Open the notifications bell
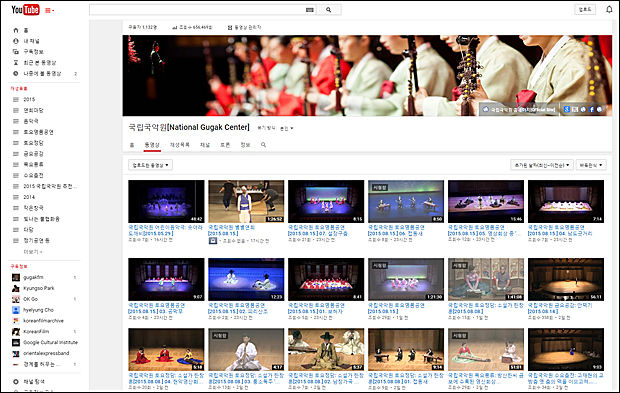This screenshot has height=393, width=620. tap(609, 9)
